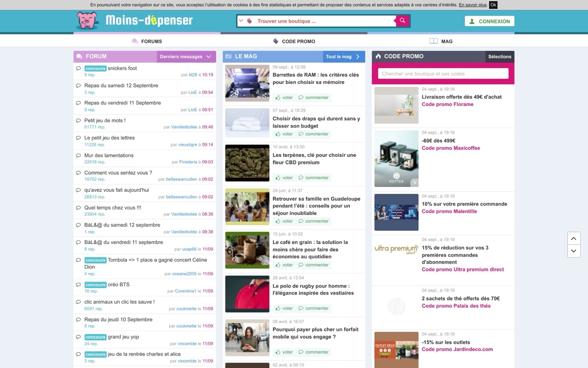Dismiss the cookie banner with Ok

pos(493,5)
